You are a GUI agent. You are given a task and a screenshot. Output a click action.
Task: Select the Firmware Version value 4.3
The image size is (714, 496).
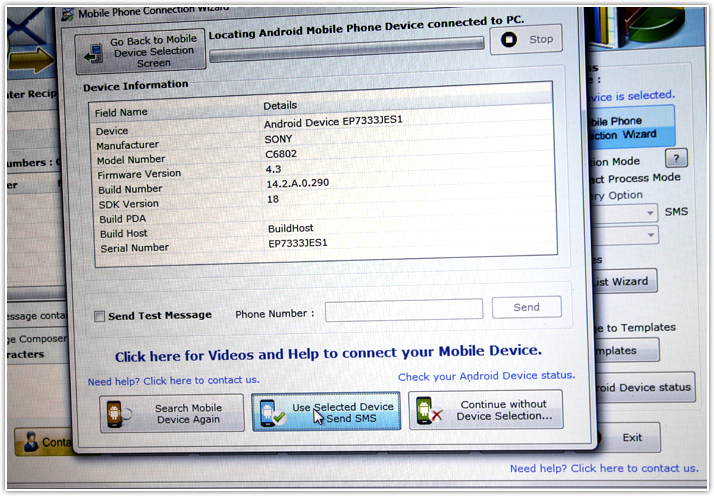click(273, 169)
